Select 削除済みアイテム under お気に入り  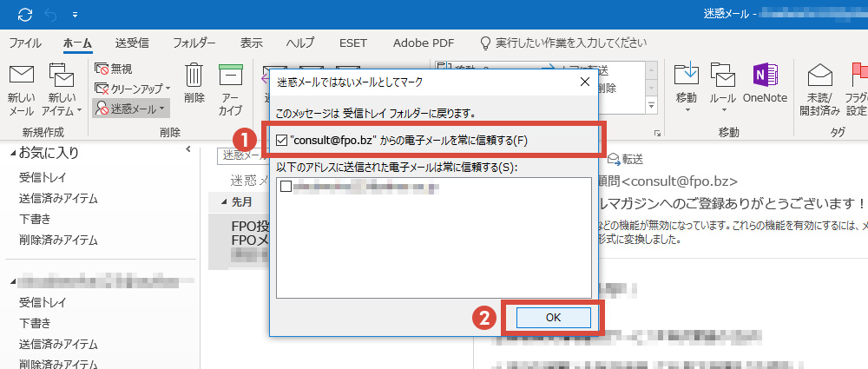tap(59, 241)
